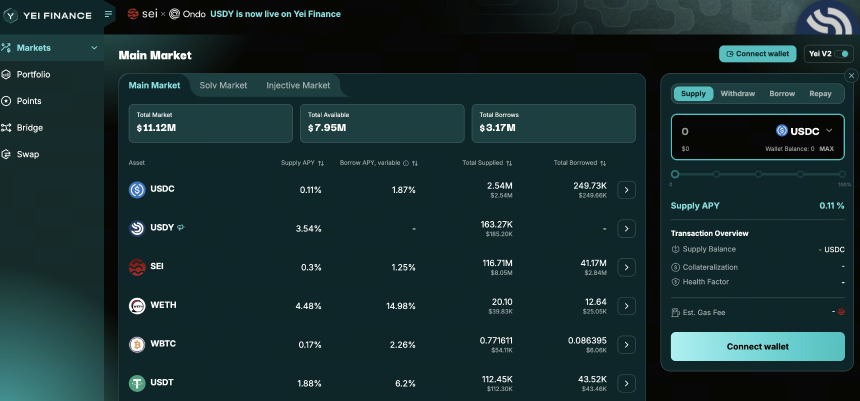Open WETH details with row arrow

tap(626, 306)
